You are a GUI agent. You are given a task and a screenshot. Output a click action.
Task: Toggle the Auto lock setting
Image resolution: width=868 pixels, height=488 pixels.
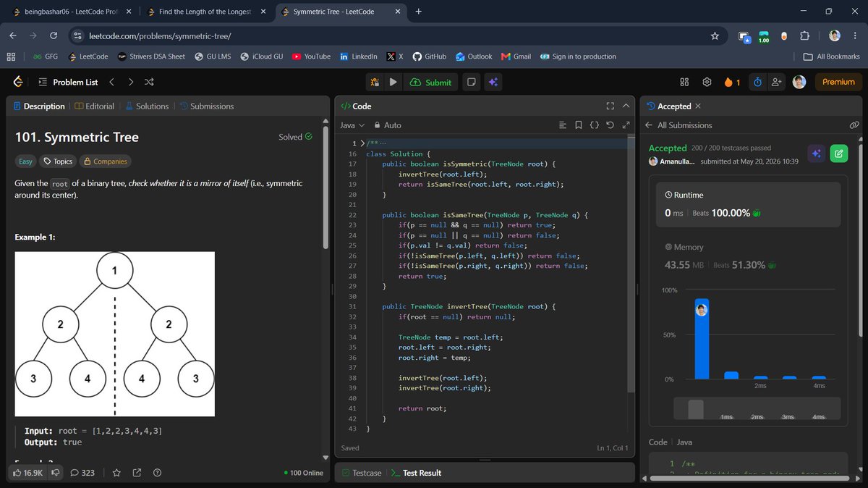coord(387,125)
